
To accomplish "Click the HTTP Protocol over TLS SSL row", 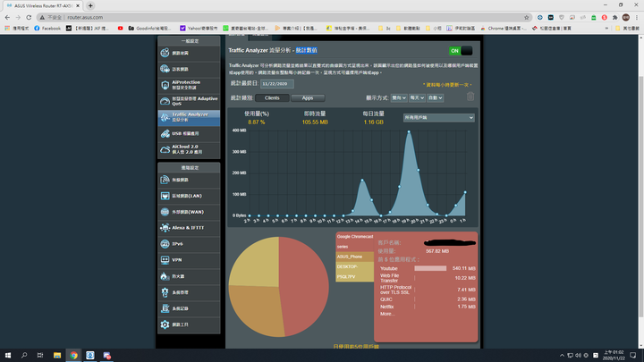I will click(428, 290).
